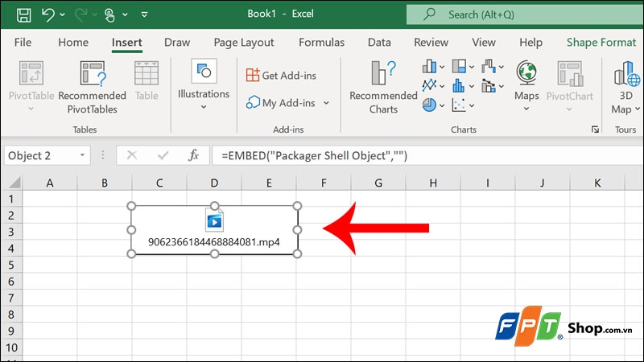Insert a pie or doughnut chart
The height and width of the screenshot is (362, 644).
click(429, 105)
